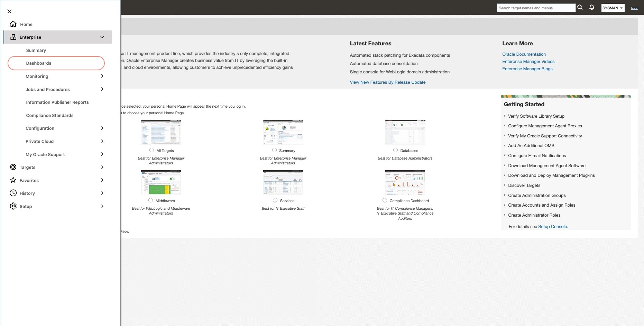Click the Enterprise building icon
The height and width of the screenshot is (326, 644).
pyautogui.click(x=13, y=37)
